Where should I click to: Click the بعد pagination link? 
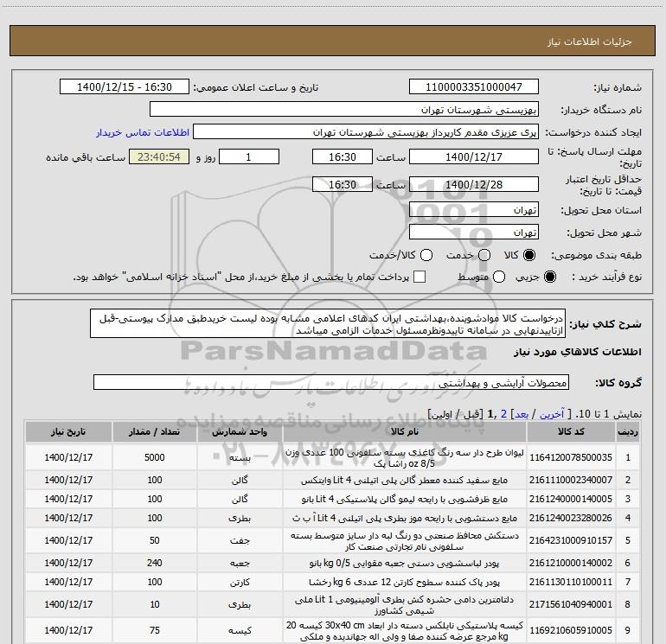(x=522, y=414)
